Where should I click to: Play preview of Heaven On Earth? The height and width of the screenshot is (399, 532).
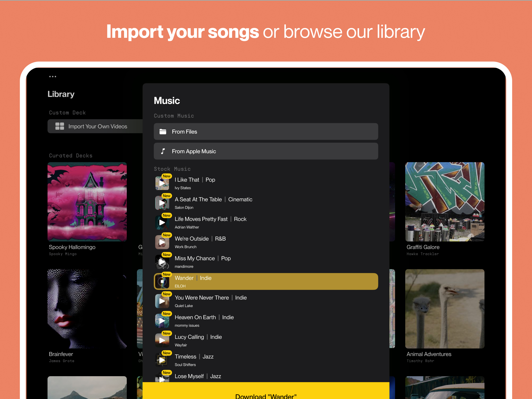click(162, 321)
